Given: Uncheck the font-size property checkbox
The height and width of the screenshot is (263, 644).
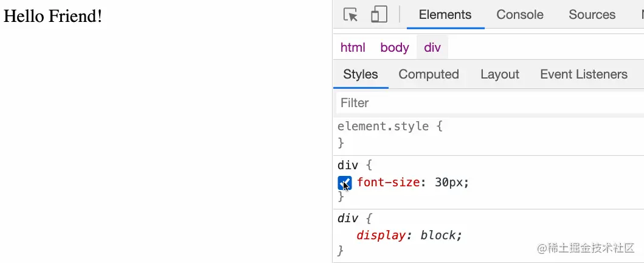Looking at the screenshot, I should 345,183.
